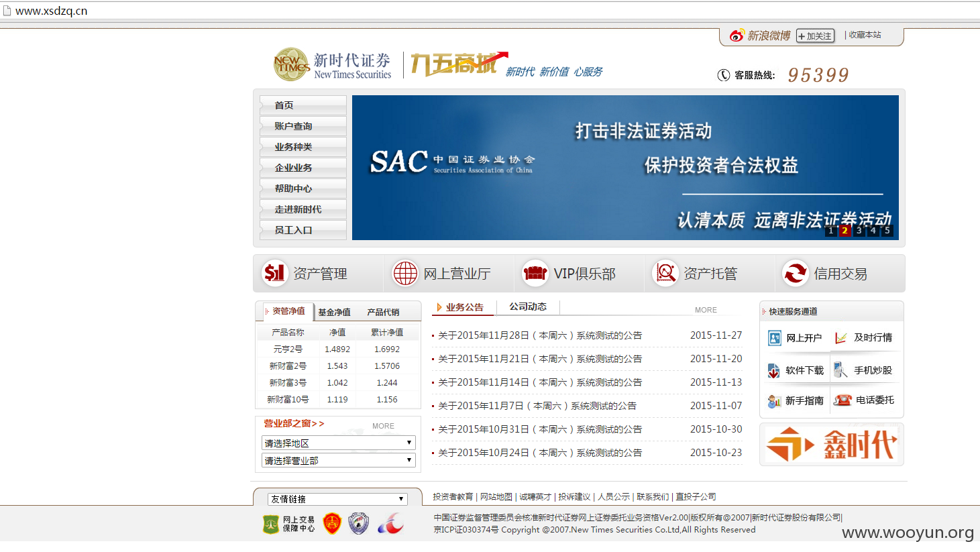Click the 网上开户 icon
The height and width of the screenshot is (552, 980).
click(x=775, y=338)
